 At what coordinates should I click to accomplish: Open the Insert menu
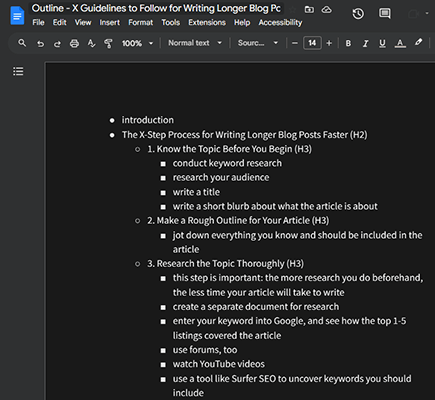[x=110, y=23]
